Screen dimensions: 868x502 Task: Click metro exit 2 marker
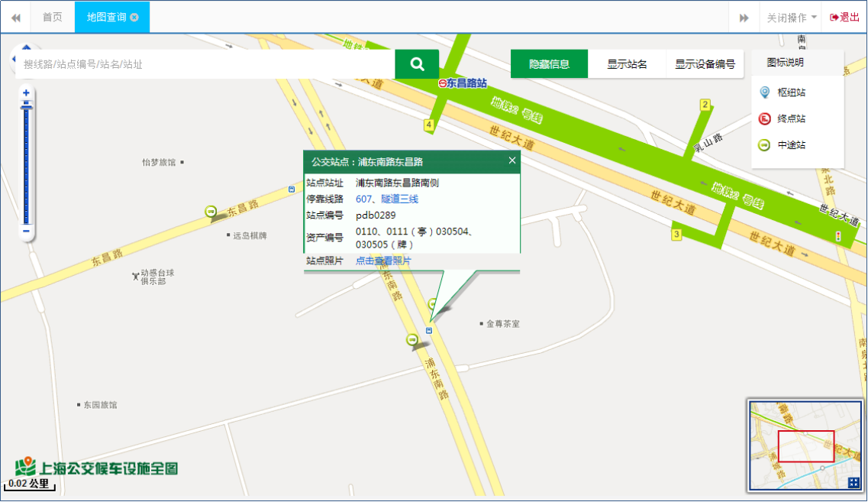point(705,105)
